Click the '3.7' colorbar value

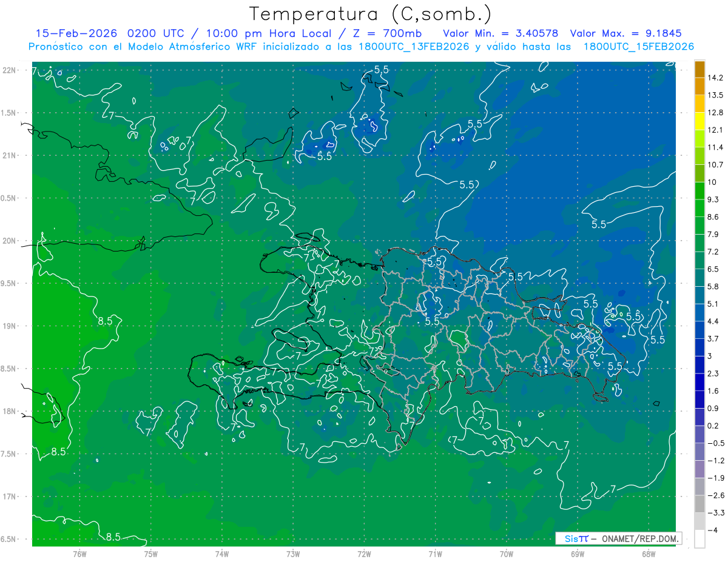[714, 339]
